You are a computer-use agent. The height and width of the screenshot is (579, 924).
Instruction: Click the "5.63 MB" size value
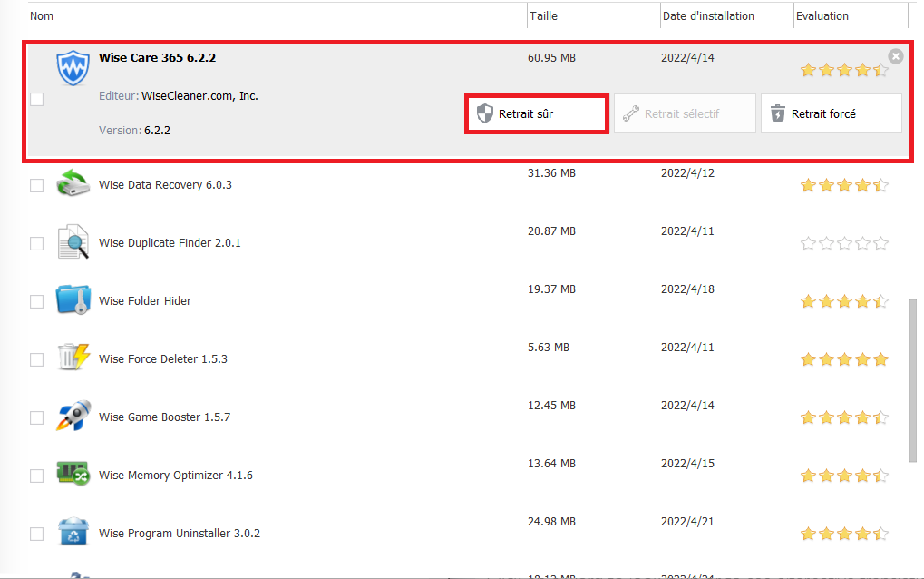(549, 348)
